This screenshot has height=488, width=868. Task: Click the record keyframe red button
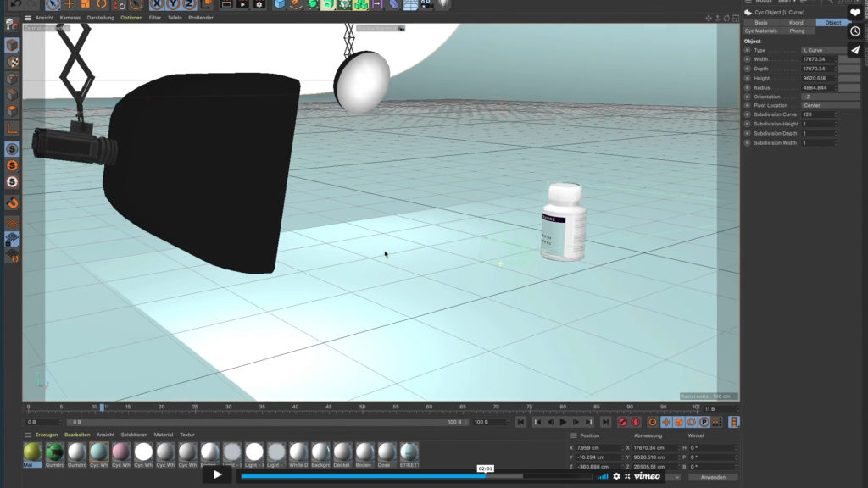pos(623,422)
